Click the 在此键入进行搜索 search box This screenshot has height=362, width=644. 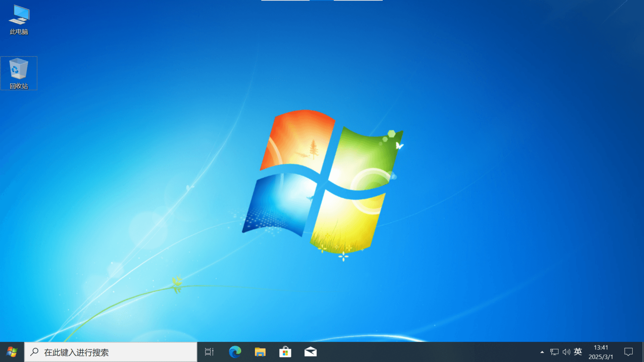[x=111, y=352]
